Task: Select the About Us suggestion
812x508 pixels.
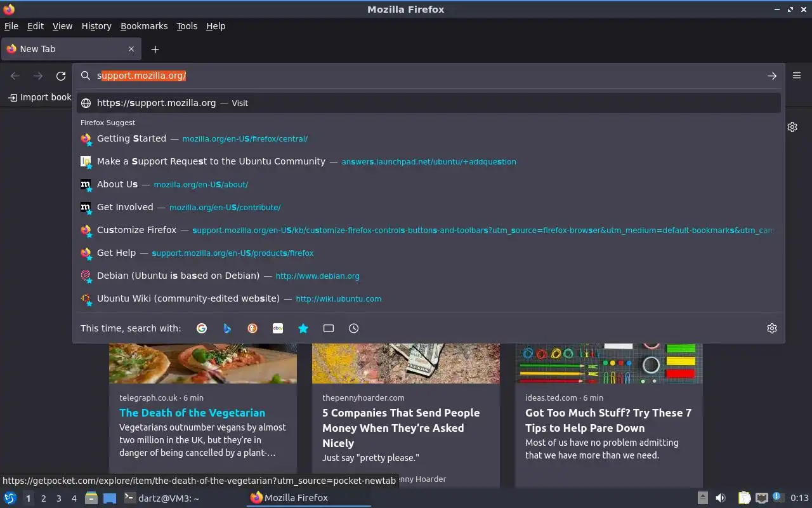Action: pos(429,184)
